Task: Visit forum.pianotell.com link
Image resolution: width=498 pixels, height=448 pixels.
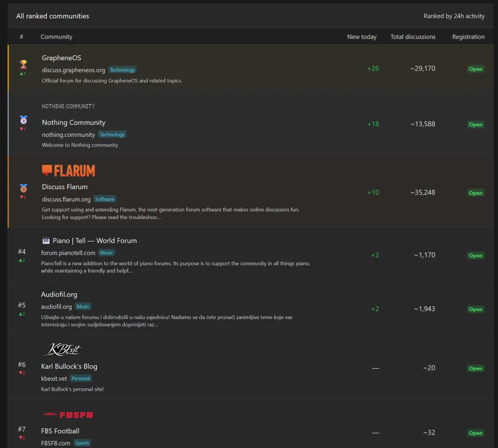Action: pyautogui.click(x=68, y=253)
